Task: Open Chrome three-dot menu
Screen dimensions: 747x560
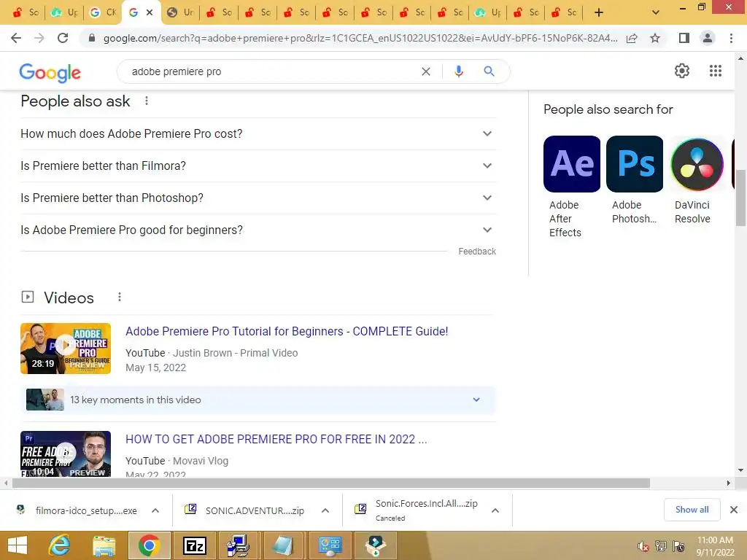Action: (731, 38)
